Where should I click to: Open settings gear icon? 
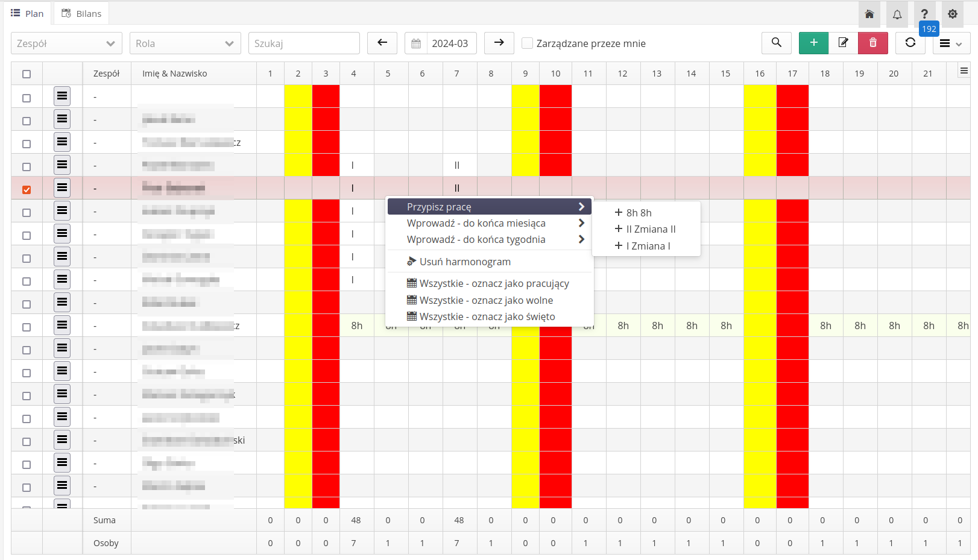pyautogui.click(x=952, y=14)
